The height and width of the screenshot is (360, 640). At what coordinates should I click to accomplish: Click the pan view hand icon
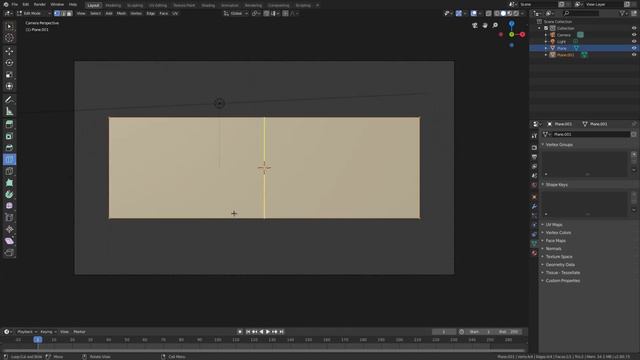click(485, 25)
